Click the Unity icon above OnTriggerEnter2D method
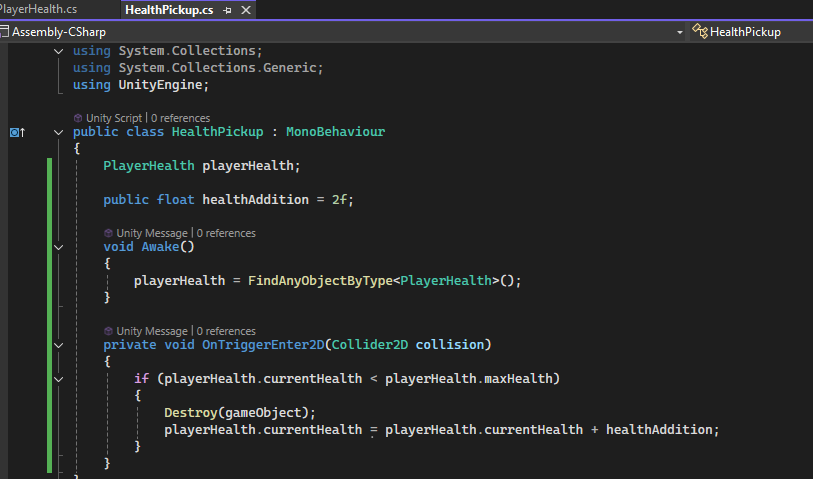Viewport: 813px width, 479px height. coord(108,331)
